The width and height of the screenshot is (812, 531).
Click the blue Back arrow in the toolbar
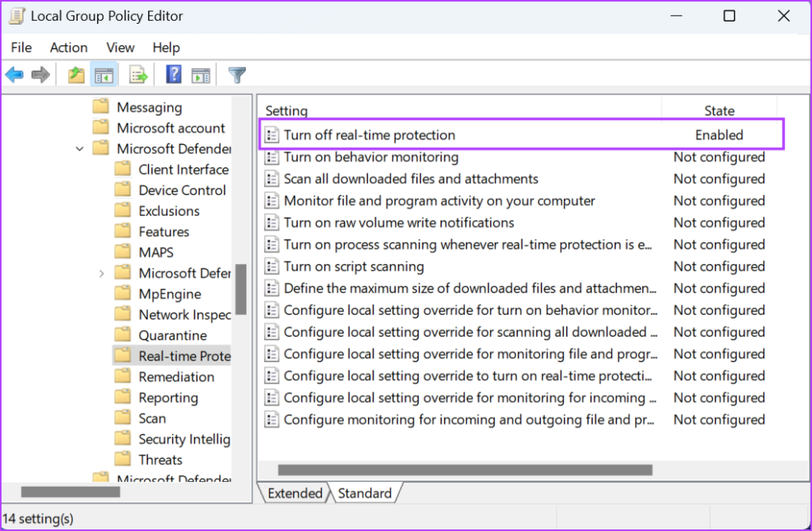(x=14, y=75)
